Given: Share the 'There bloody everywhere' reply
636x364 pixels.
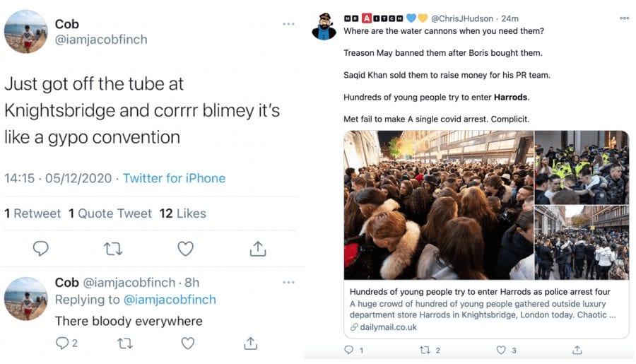Looking at the screenshot, I should 250,344.
